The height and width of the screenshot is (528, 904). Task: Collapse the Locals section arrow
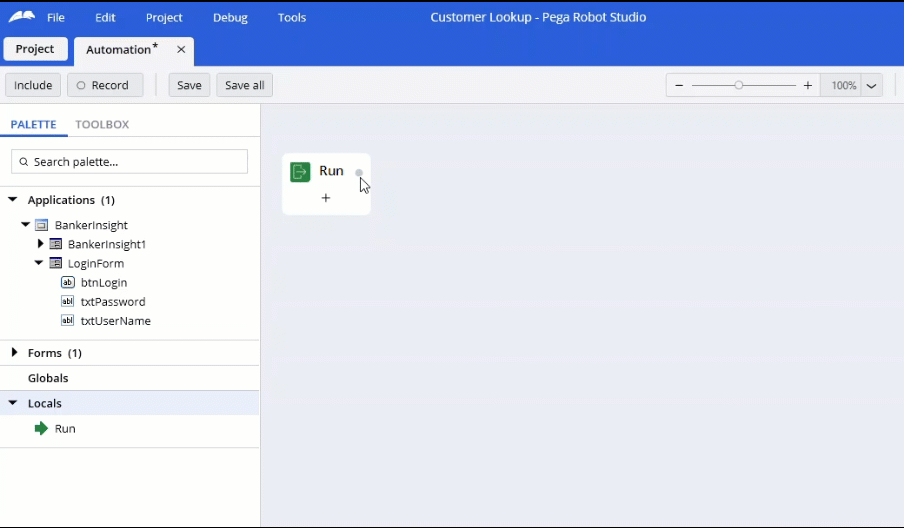[x=13, y=402]
